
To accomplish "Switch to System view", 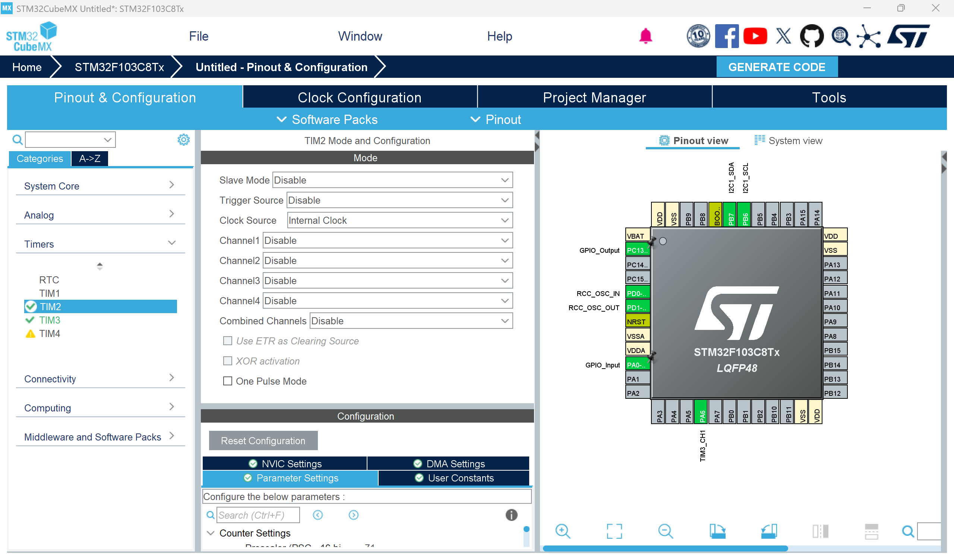I will 788,140.
